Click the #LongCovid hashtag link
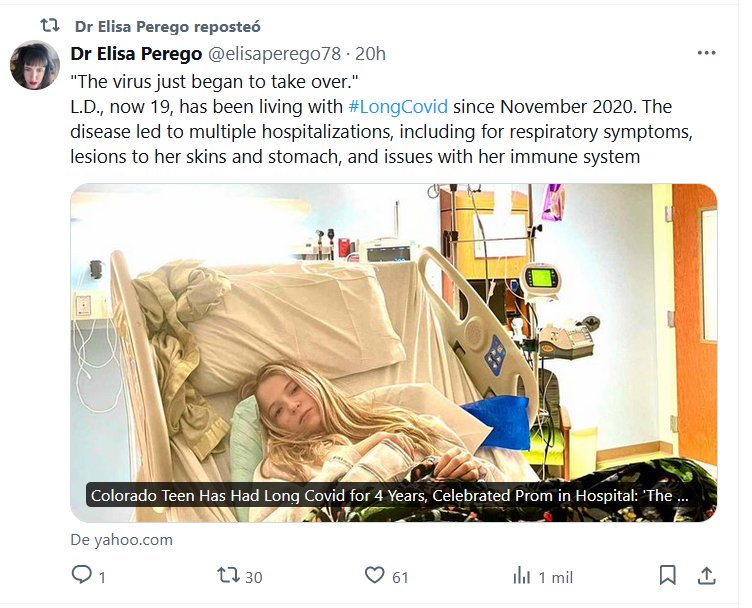Image resolution: width=752 pixels, height=608 pixels. [397, 106]
